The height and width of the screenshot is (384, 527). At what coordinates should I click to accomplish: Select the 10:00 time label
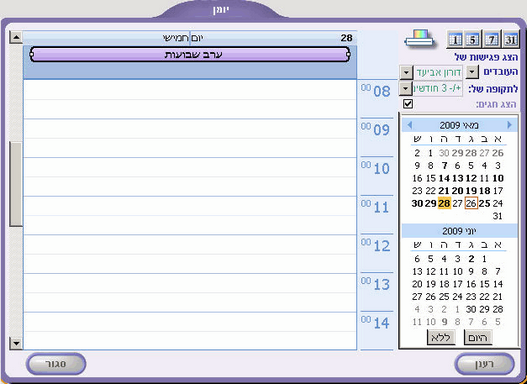[x=376, y=168]
